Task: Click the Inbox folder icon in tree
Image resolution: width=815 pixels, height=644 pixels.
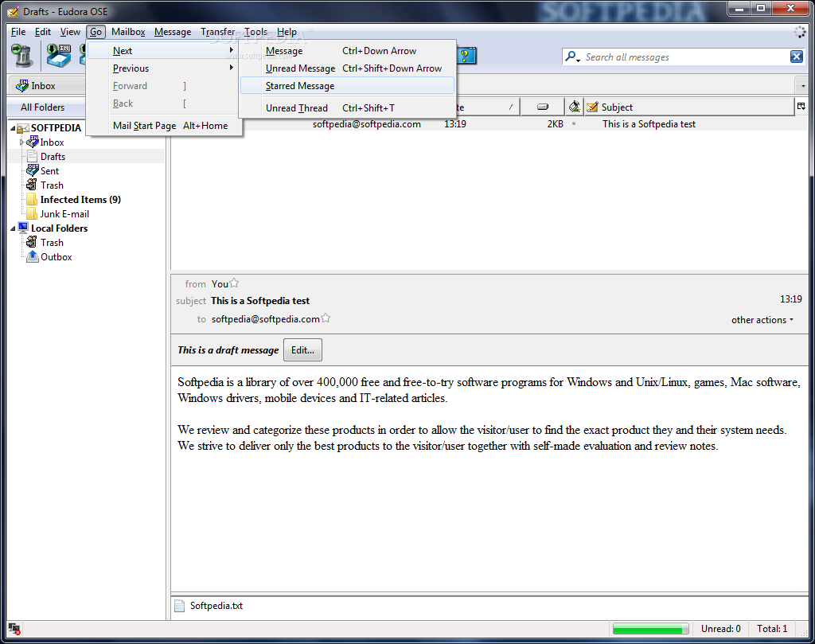Action: click(x=32, y=142)
